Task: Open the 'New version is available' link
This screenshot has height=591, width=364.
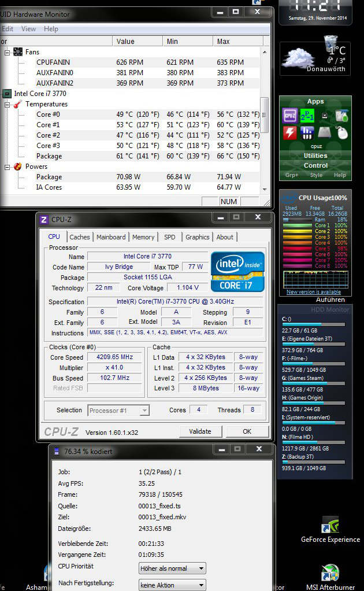Action: pos(314,291)
